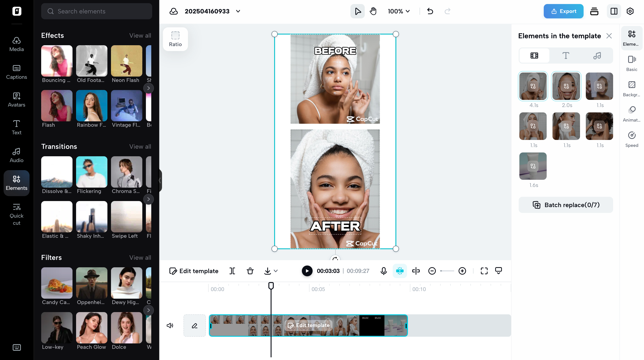This screenshot has width=644, height=360.
Task: Click the Export button
Action: 563,11
